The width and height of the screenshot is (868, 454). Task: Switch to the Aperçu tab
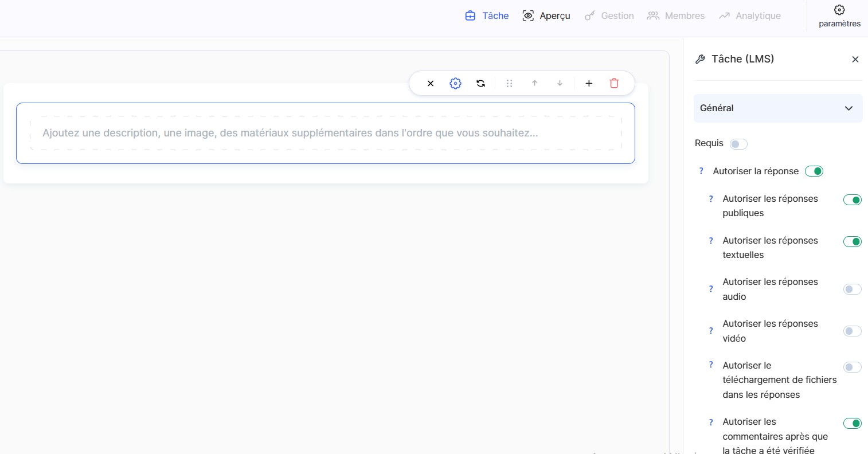pos(546,16)
